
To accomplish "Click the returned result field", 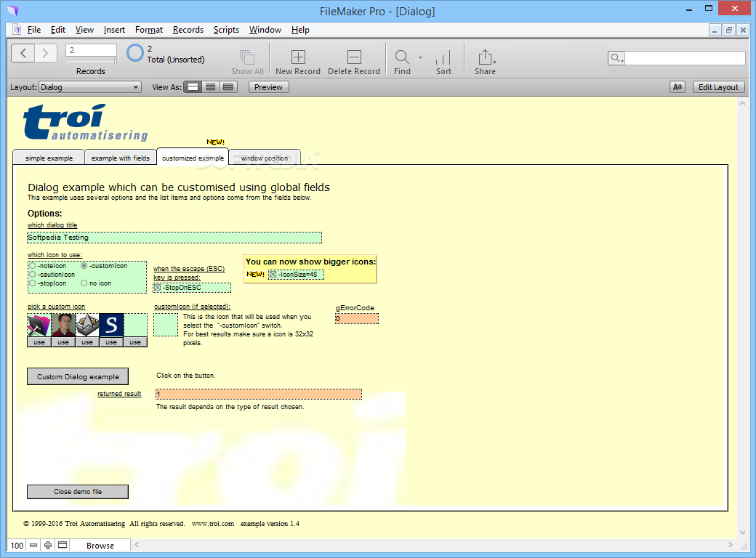I will 259,395.
